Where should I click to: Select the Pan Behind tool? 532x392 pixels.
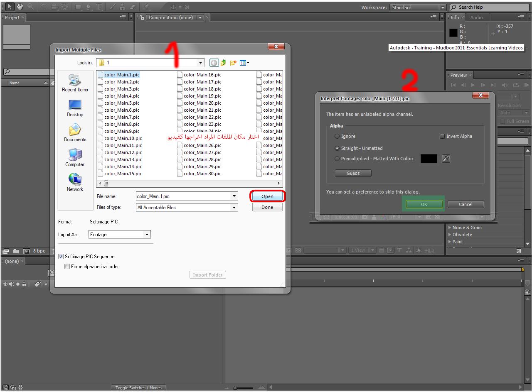65,7
